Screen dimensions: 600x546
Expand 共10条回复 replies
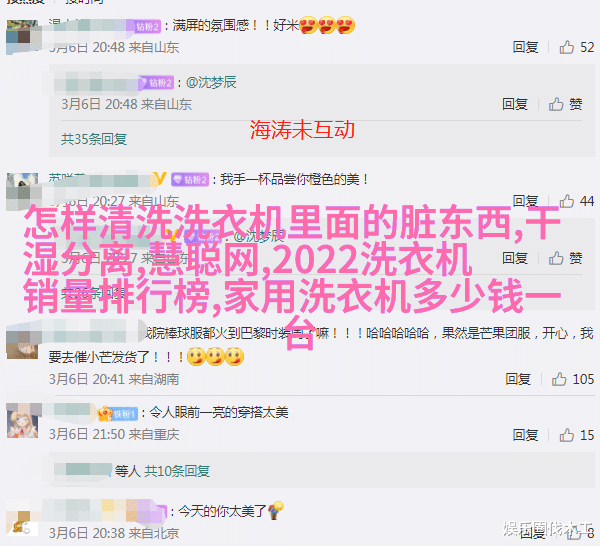177,471
